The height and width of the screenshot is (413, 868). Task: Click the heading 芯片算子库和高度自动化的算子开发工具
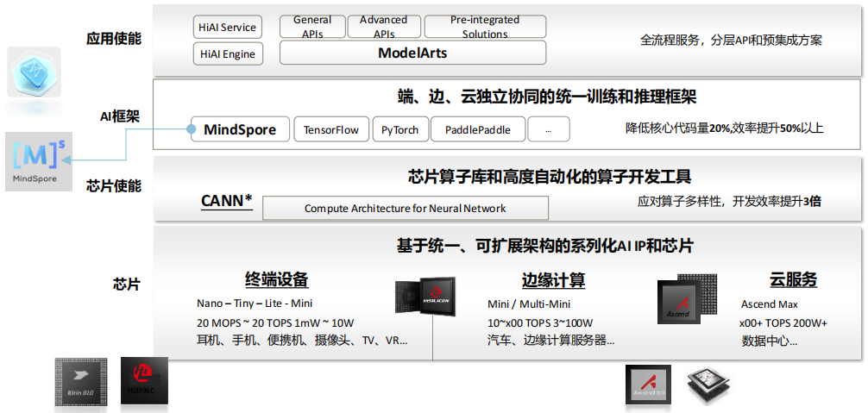(549, 177)
